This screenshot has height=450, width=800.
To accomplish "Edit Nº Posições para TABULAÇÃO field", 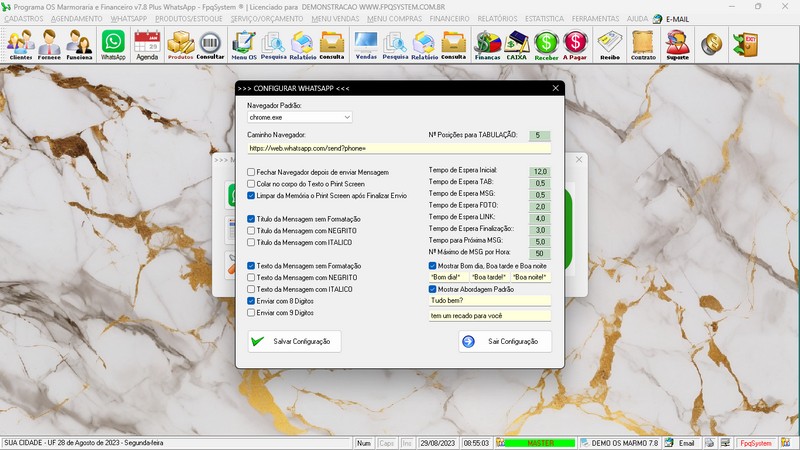I will point(540,136).
